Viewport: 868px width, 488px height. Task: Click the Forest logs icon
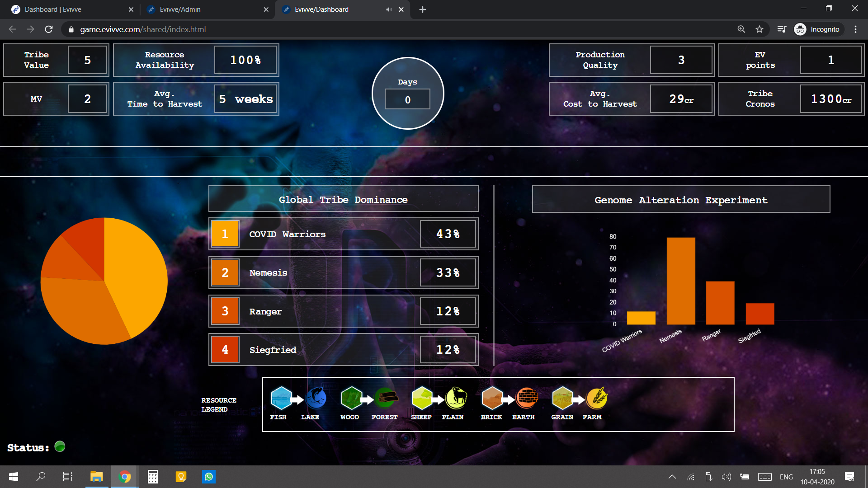click(386, 398)
